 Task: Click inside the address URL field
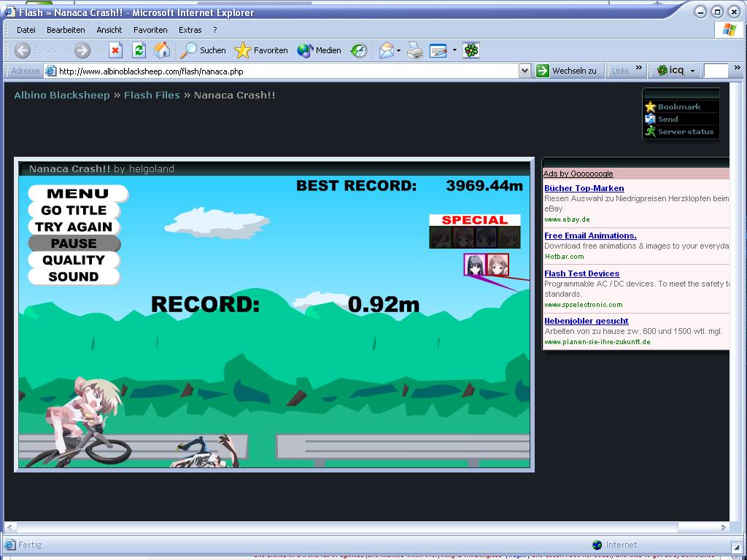coord(287,71)
